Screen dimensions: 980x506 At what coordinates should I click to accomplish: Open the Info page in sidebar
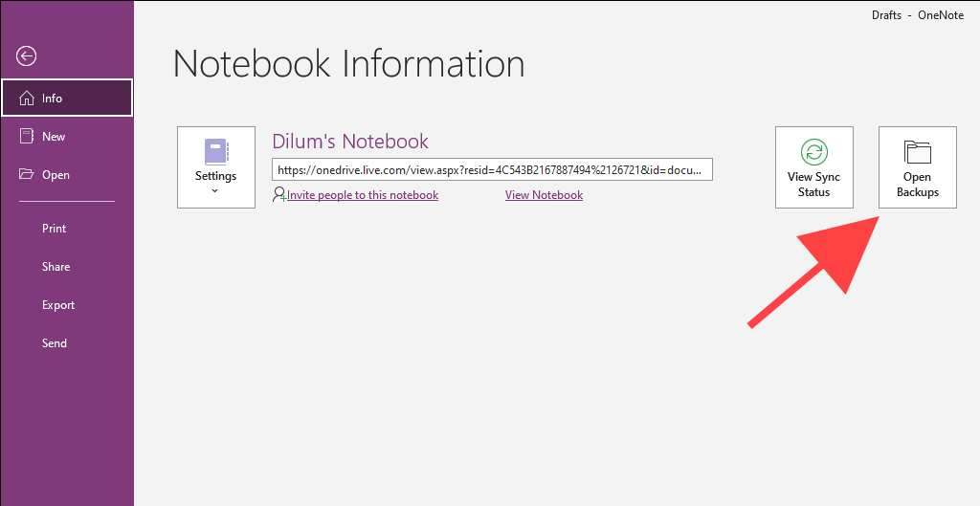tap(67, 99)
